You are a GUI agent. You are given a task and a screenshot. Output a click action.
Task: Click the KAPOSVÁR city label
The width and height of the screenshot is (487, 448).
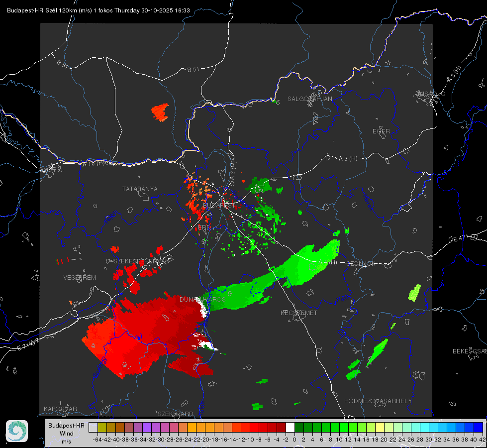[x=60, y=409]
